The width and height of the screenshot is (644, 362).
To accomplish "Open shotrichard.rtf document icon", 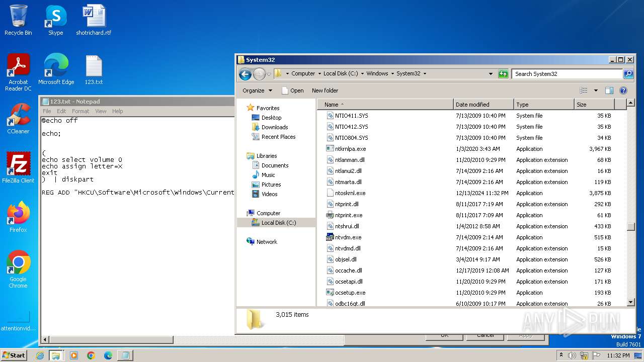I will click(94, 20).
